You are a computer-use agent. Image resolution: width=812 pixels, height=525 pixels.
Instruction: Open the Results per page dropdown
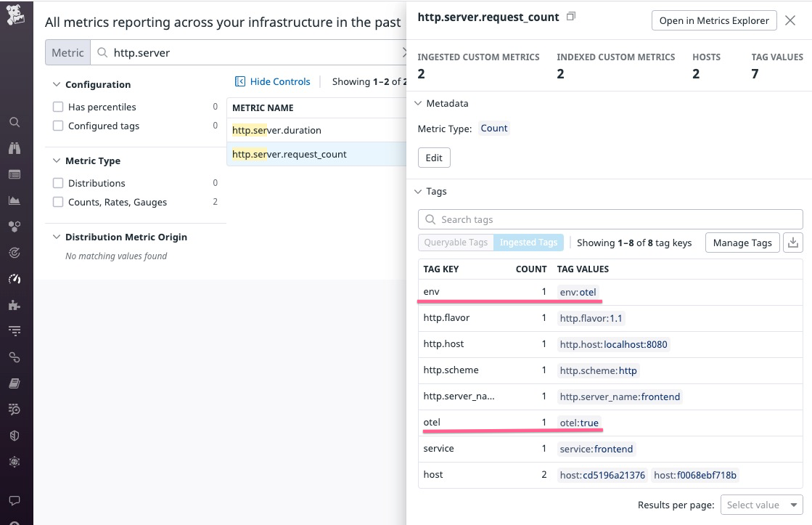pos(761,505)
